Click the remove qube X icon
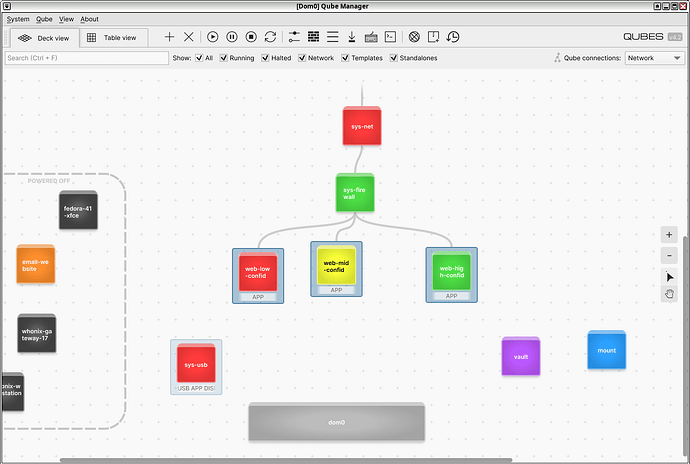690x464 pixels. coord(189,37)
